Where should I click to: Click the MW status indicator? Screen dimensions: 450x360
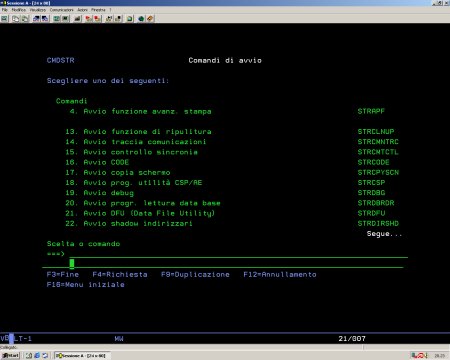click(x=119, y=339)
